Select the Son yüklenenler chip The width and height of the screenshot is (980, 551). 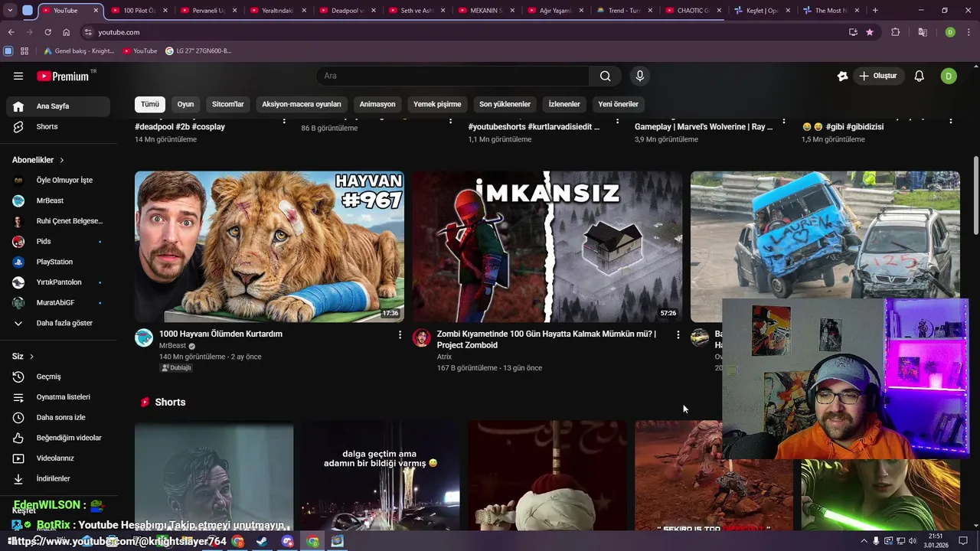coord(505,104)
